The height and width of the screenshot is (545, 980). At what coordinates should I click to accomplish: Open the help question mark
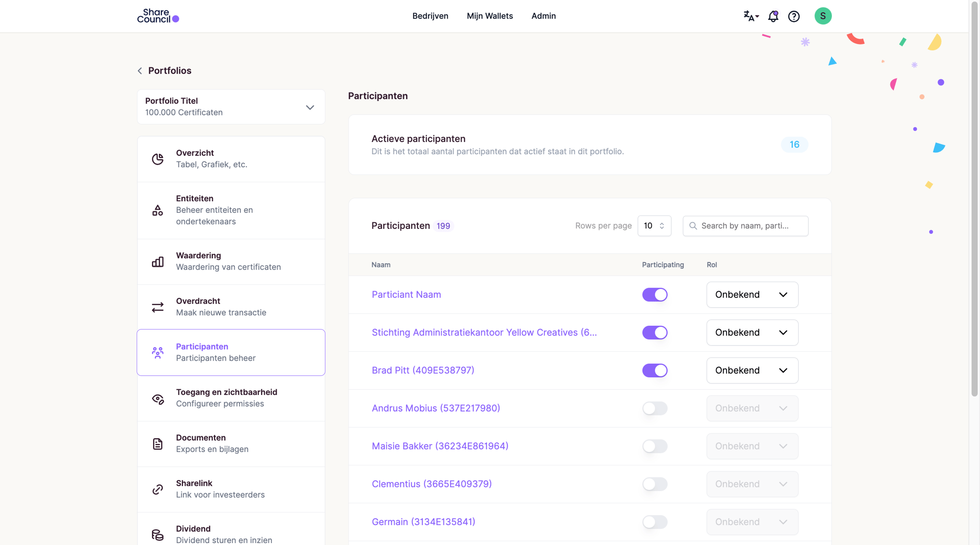pos(794,16)
